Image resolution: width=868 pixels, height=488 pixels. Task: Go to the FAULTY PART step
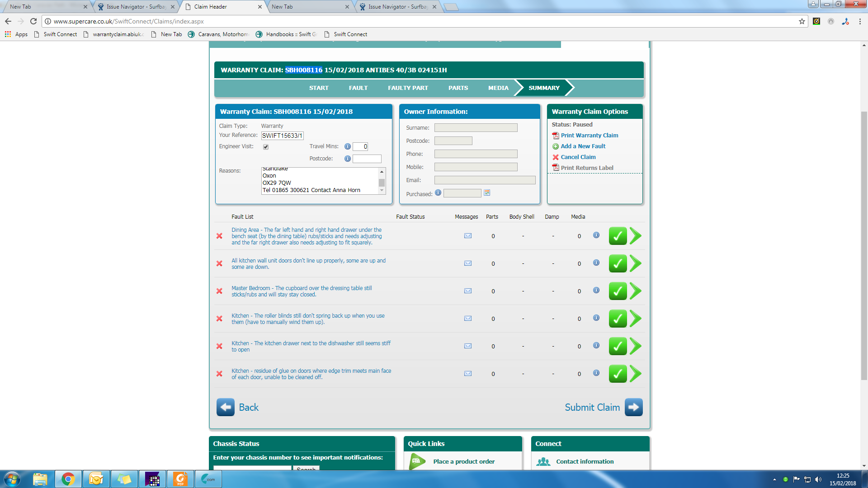click(x=408, y=88)
